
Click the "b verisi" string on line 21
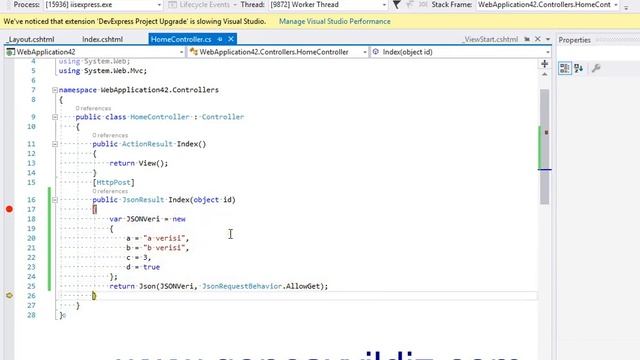(x=164, y=248)
